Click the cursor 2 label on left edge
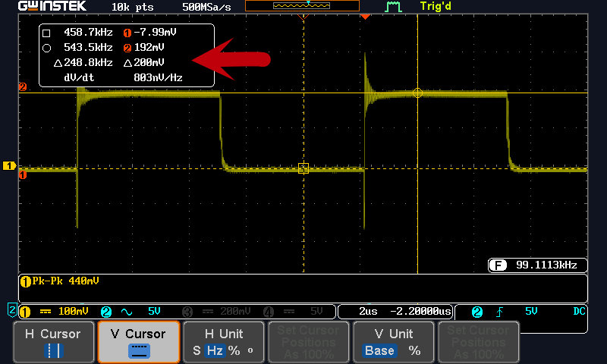Screen dimensions: 607x364 pyautogui.click(x=23, y=86)
